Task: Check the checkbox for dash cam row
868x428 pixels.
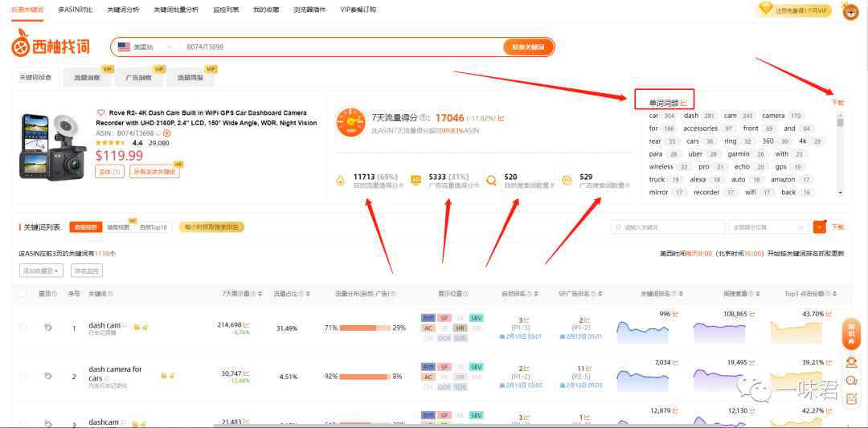Action: pyautogui.click(x=23, y=328)
